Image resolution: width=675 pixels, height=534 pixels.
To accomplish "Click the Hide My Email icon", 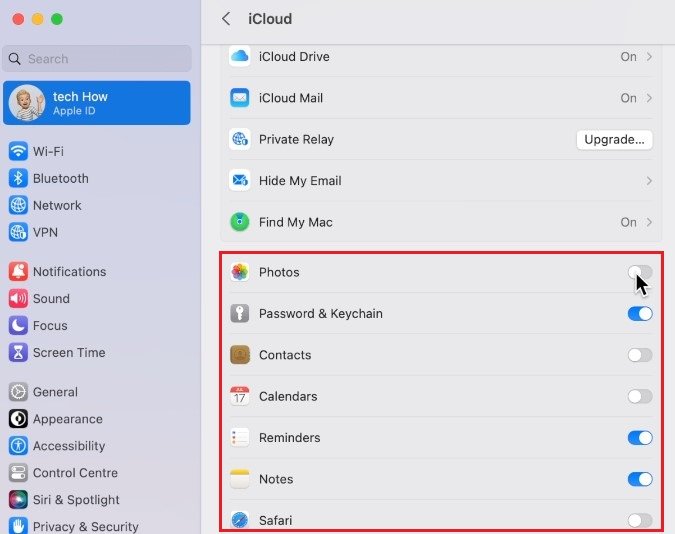I will tap(240, 181).
